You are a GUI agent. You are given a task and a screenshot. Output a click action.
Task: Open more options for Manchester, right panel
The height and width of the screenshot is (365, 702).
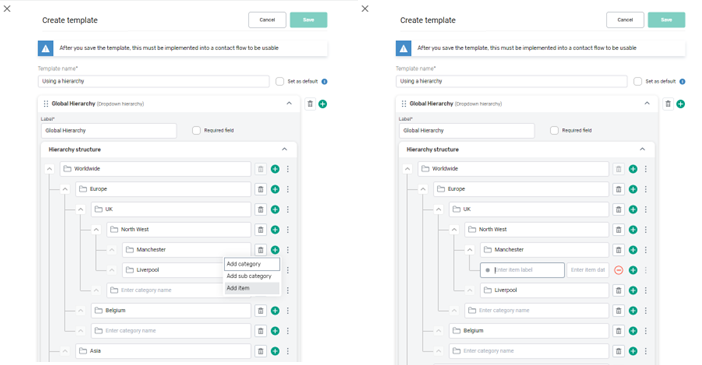(x=646, y=249)
